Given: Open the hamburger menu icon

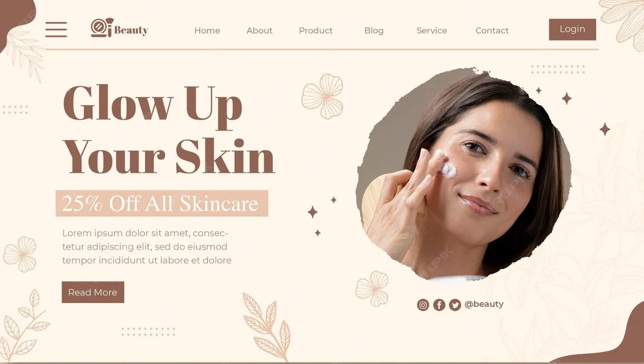Looking at the screenshot, I should point(56,30).
